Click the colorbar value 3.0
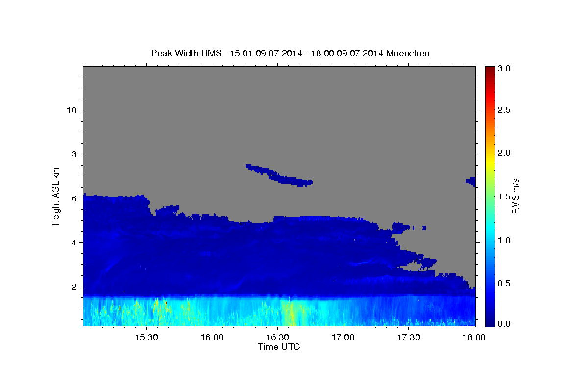The height and width of the screenshot is (392, 588). [505, 68]
